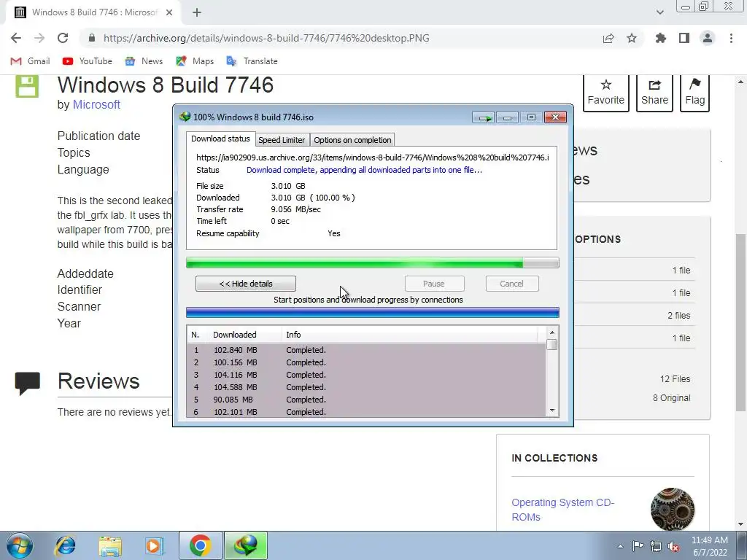Click the blue connections progress bar
Viewport: 747px width, 560px height.
(373, 313)
